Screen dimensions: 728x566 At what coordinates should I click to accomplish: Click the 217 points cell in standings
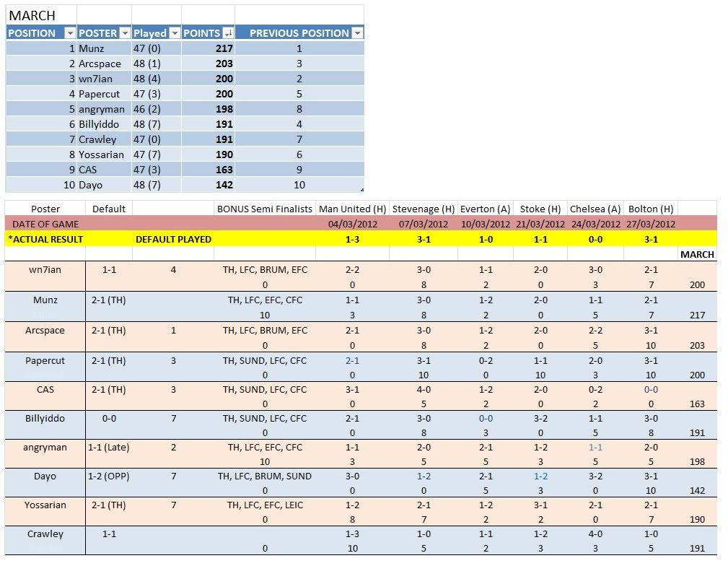224,48
